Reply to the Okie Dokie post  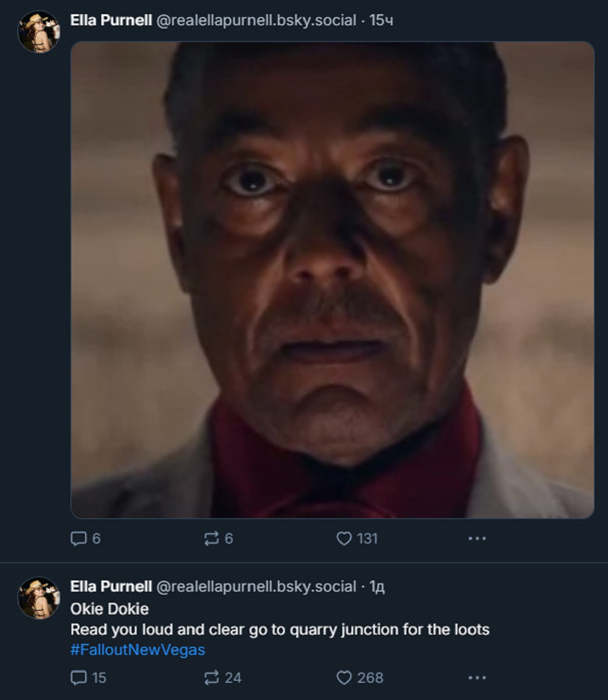(x=78, y=678)
